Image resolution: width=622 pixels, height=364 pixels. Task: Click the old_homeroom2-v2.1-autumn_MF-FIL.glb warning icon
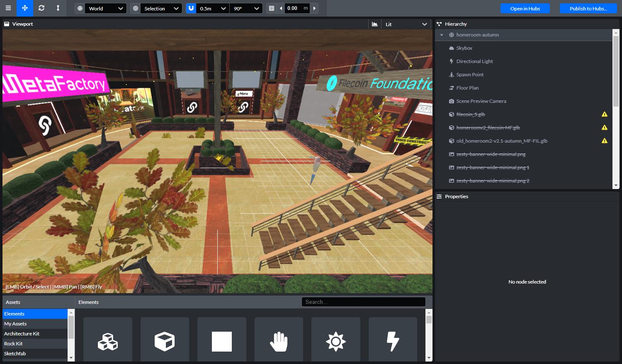coord(605,141)
